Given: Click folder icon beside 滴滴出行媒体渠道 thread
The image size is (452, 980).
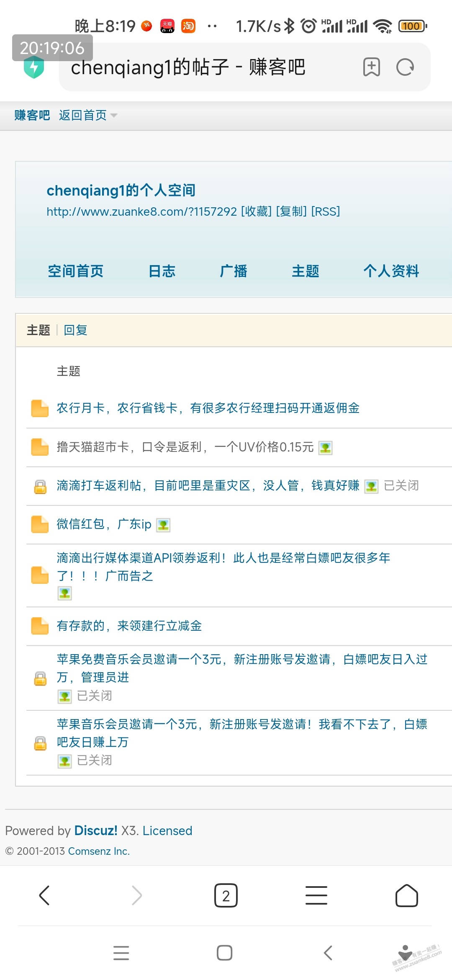Looking at the screenshot, I should coord(40,575).
